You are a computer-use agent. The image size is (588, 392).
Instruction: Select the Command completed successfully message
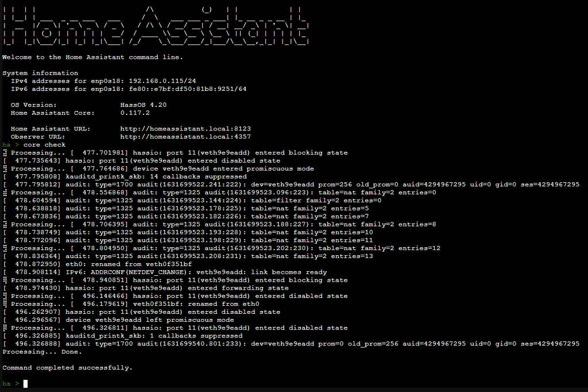(x=67, y=367)
